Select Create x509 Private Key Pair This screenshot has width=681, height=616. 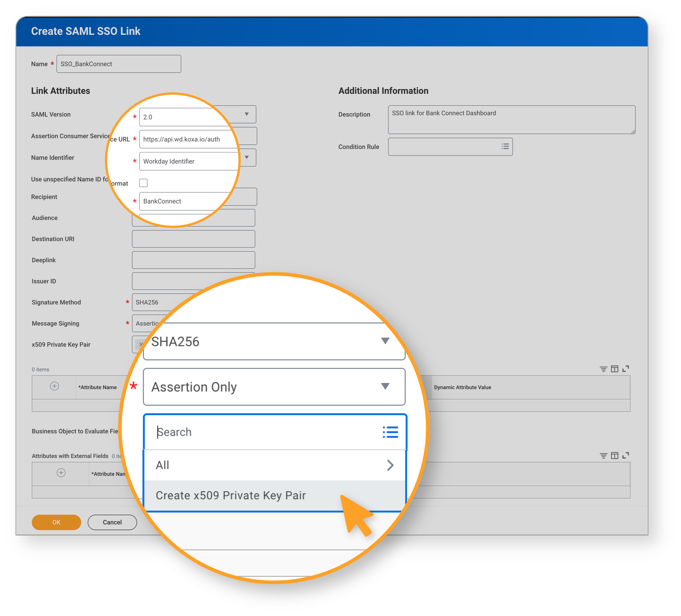pos(275,495)
